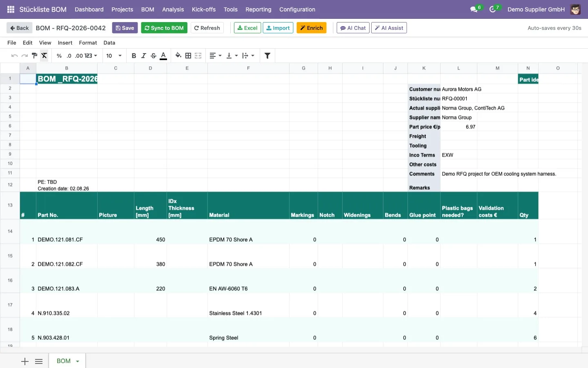Toggle strikethrough formatting

pyautogui.click(x=154, y=56)
